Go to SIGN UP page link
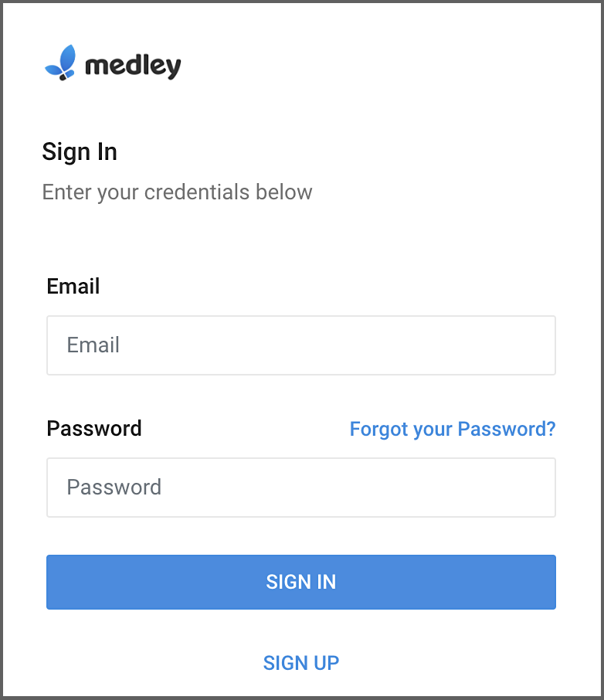 (301, 662)
